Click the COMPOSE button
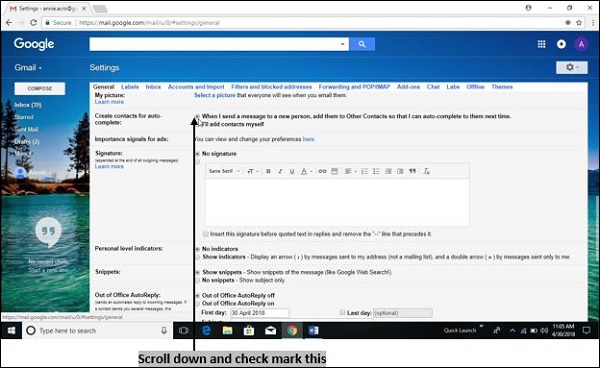600x368 pixels. point(40,88)
